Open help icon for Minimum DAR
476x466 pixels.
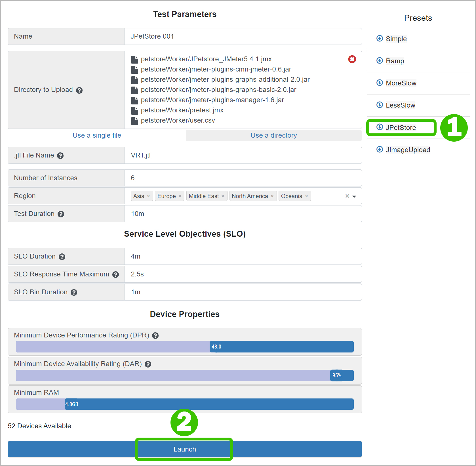148,364
